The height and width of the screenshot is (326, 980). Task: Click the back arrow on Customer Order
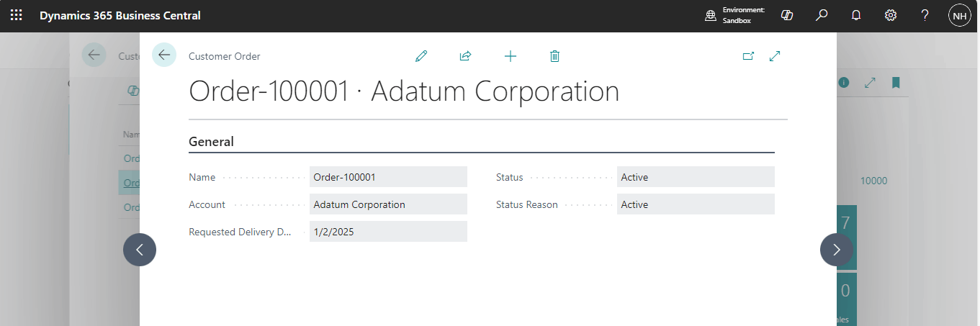[164, 55]
